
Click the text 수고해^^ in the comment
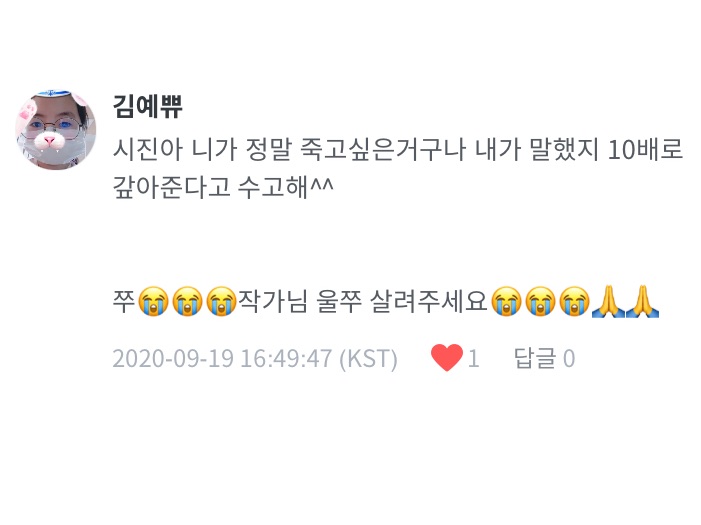coord(285,187)
